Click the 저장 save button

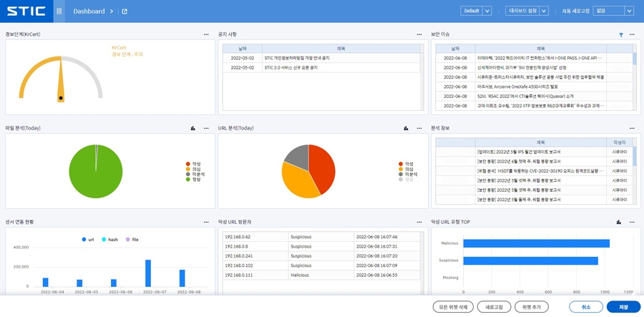(x=623, y=307)
